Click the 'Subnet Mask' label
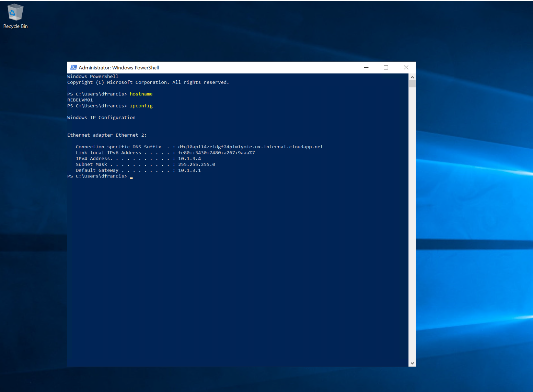Screen dimensions: 533x392 tap(91, 164)
